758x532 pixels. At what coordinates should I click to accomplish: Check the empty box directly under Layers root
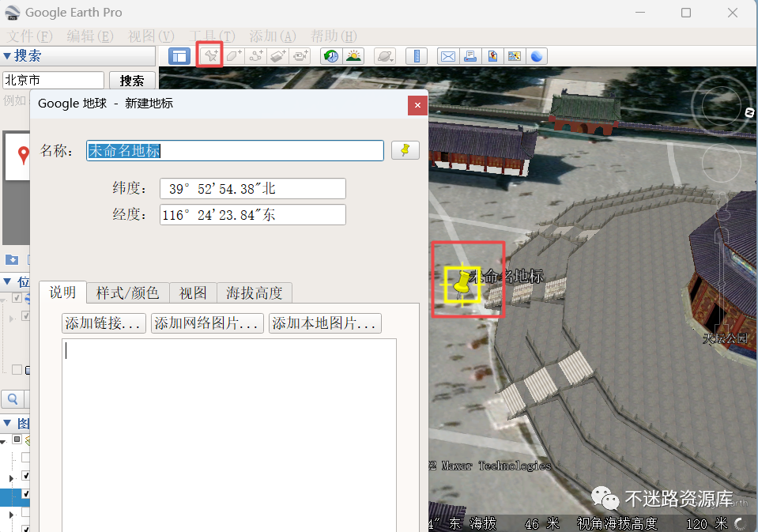[x=26, y=457]
